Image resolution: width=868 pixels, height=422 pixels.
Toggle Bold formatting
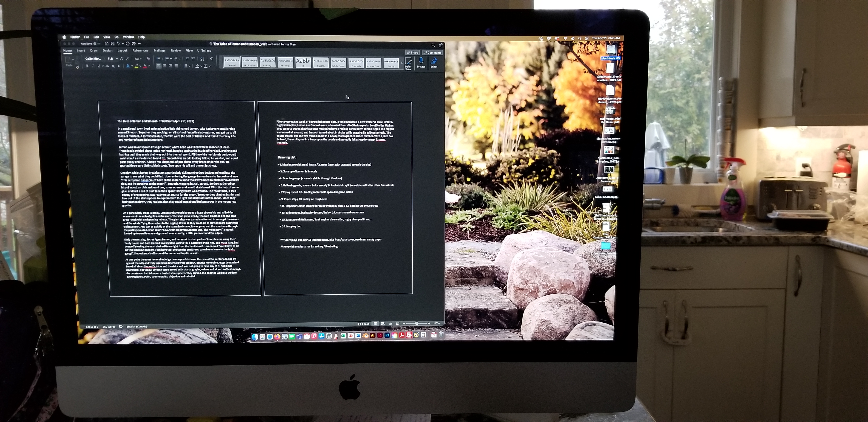(87, 66)
